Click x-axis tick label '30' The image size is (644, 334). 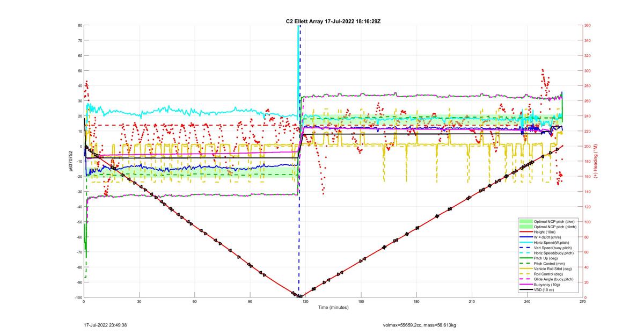pyautogui.click(x=139, y=302)
